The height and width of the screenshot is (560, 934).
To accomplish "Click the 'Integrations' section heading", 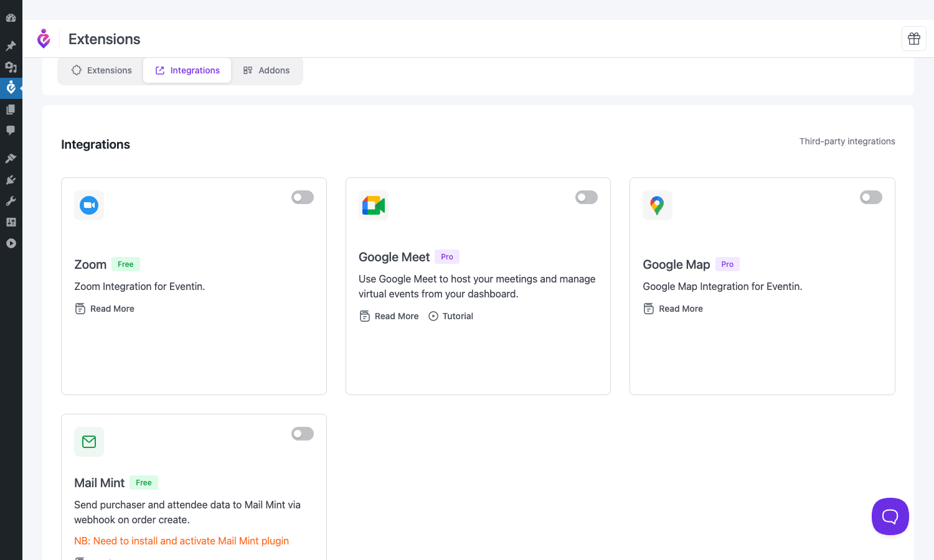I will pos(96,144).
